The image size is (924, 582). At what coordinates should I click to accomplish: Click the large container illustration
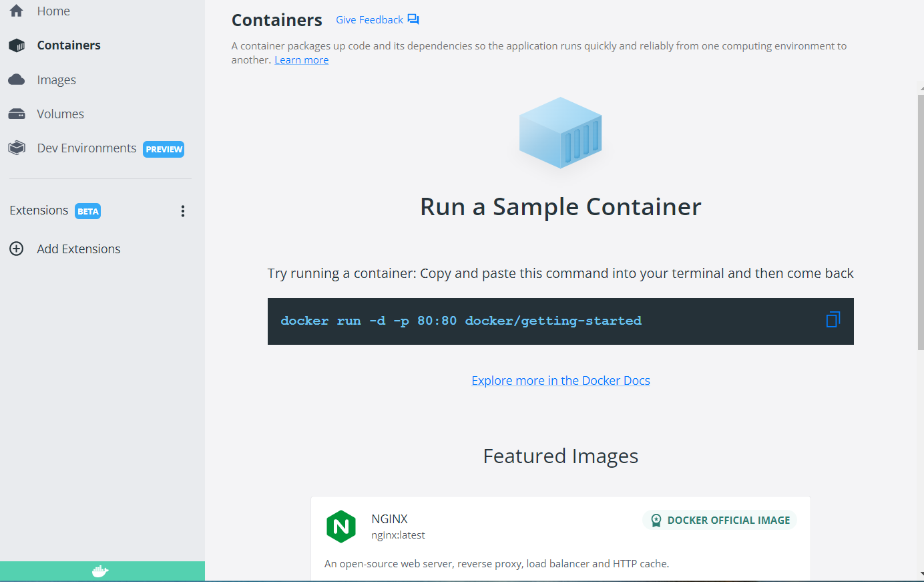point(561,132)
